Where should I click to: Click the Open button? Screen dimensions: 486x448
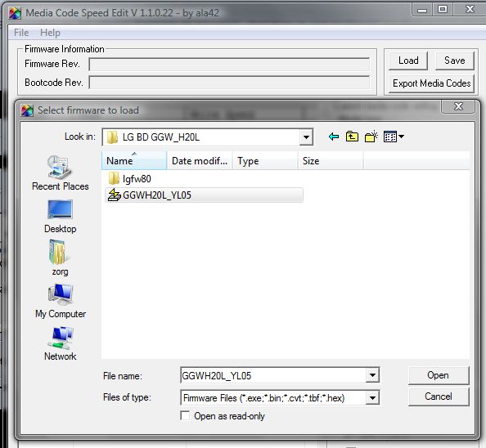click(439, 375)
